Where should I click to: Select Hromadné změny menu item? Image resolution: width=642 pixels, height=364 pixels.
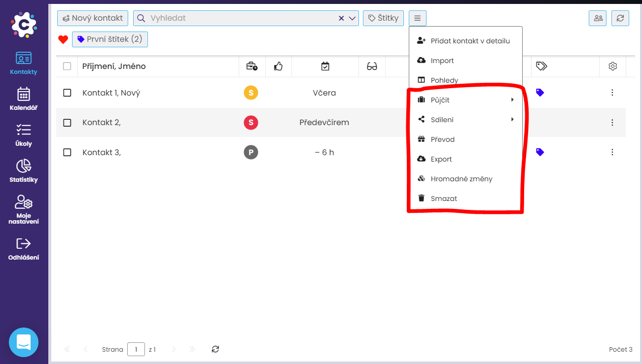click(461, 179)
